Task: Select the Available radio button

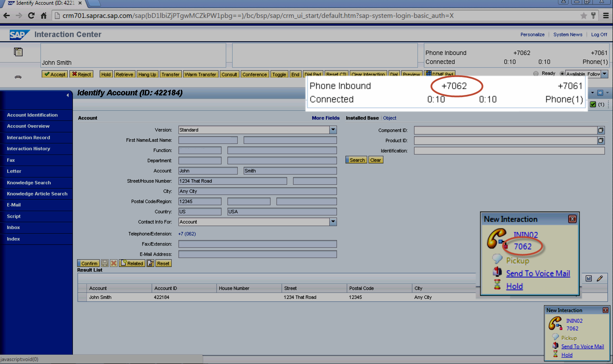Action: pos(562,74)
